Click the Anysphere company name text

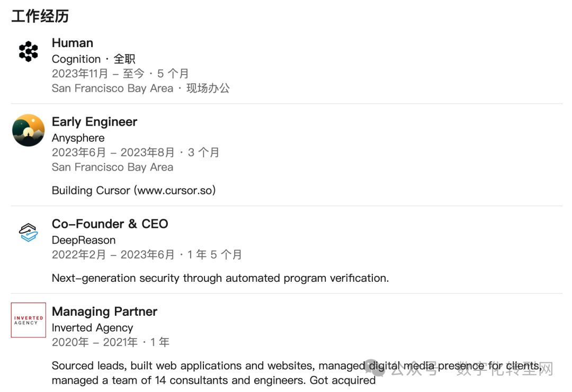(78, 138)
